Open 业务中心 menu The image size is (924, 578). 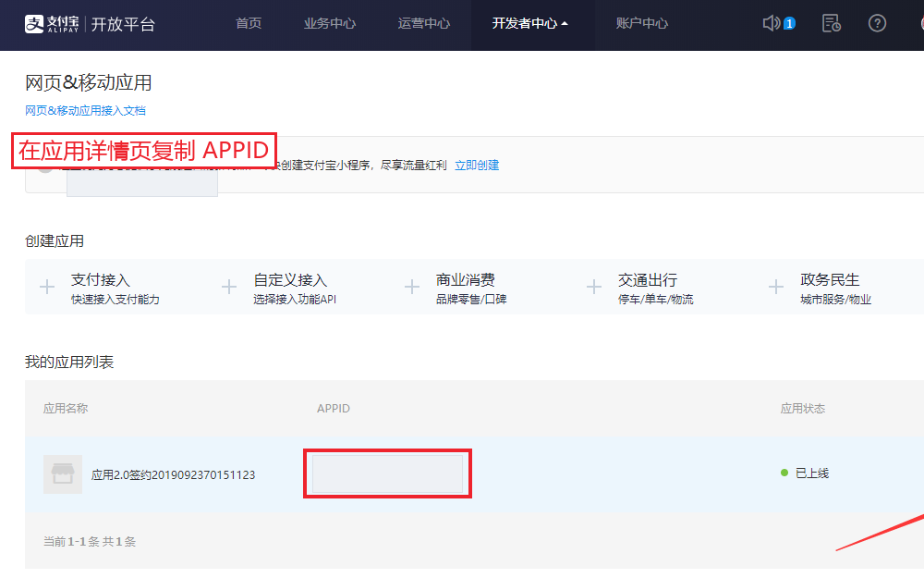[330, 24]
